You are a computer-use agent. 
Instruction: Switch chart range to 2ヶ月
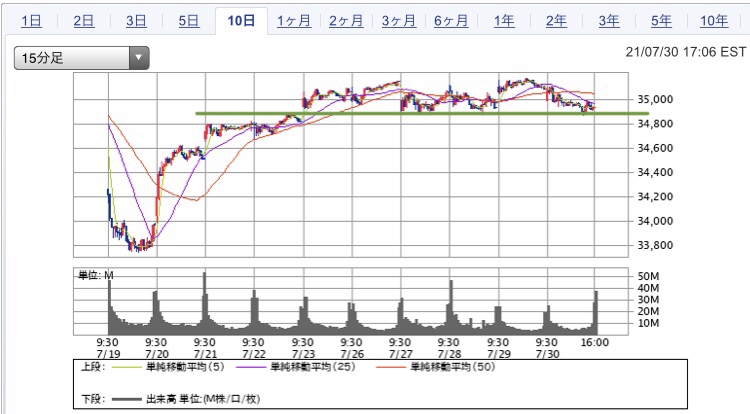pyautogui.click(x=346, y=21)
